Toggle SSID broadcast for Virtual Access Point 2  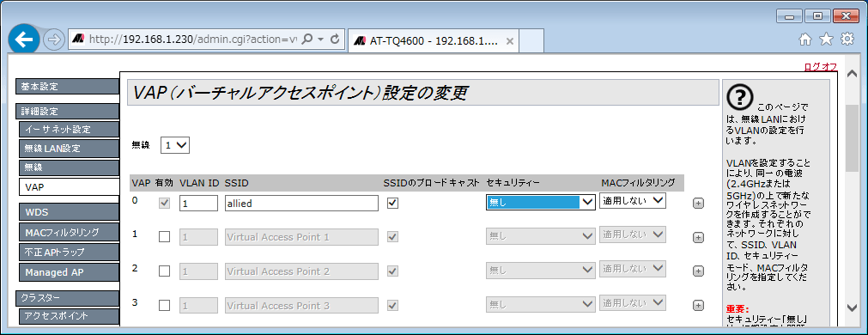(x=392, y=271)
